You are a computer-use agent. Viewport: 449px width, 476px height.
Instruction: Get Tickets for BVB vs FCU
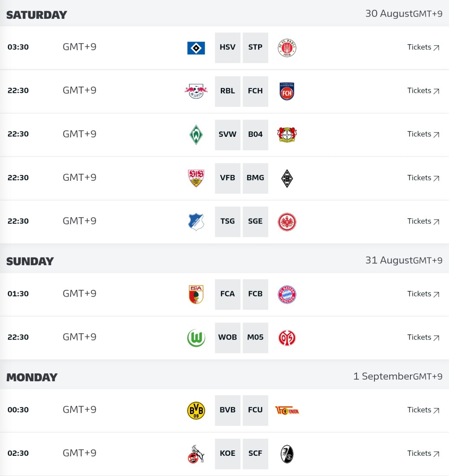coord(423,410)
